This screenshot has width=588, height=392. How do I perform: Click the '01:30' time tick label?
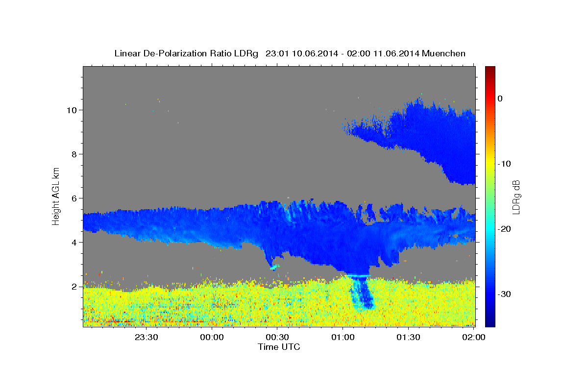click(408, 337)
